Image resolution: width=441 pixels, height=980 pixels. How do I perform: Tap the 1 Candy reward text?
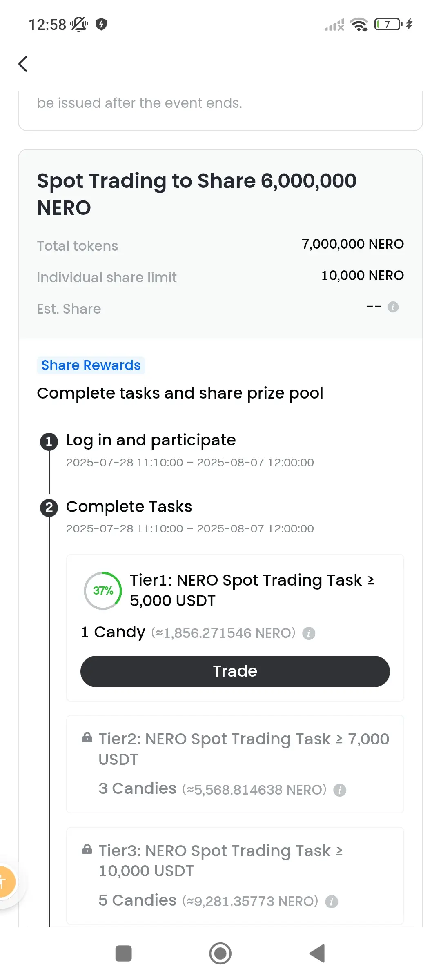(113, 632)
